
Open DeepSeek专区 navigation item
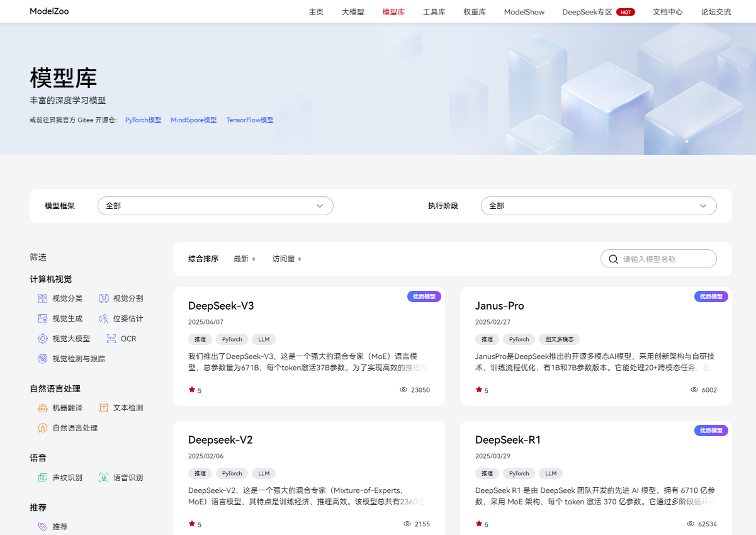click(587, 12)
